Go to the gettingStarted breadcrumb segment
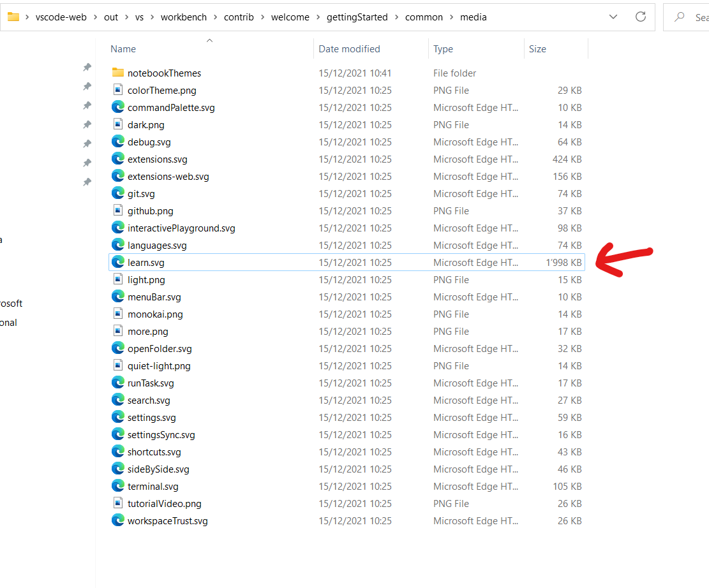The width and height of the screenshot is (709, 588). 357,17
